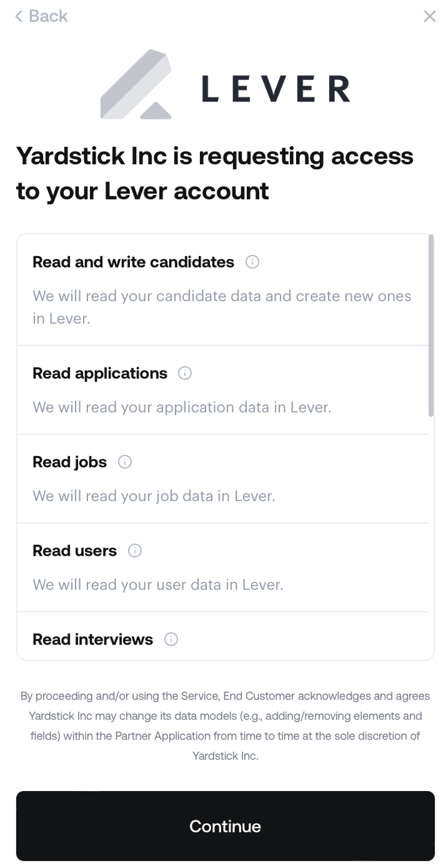Click the info icon beside Read jobs
The height and width of the screenshot is (868, 448).
[124, 462]
